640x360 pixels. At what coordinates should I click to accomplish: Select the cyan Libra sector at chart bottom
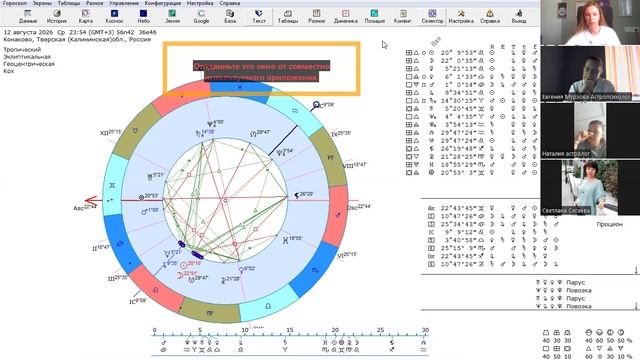tap(267, 306)
